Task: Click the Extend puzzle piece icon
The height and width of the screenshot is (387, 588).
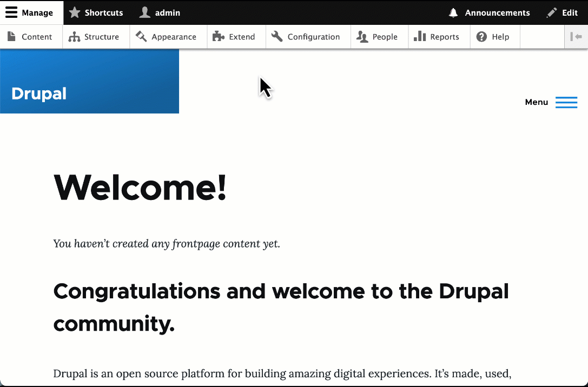Action: (x=218, y=36)
